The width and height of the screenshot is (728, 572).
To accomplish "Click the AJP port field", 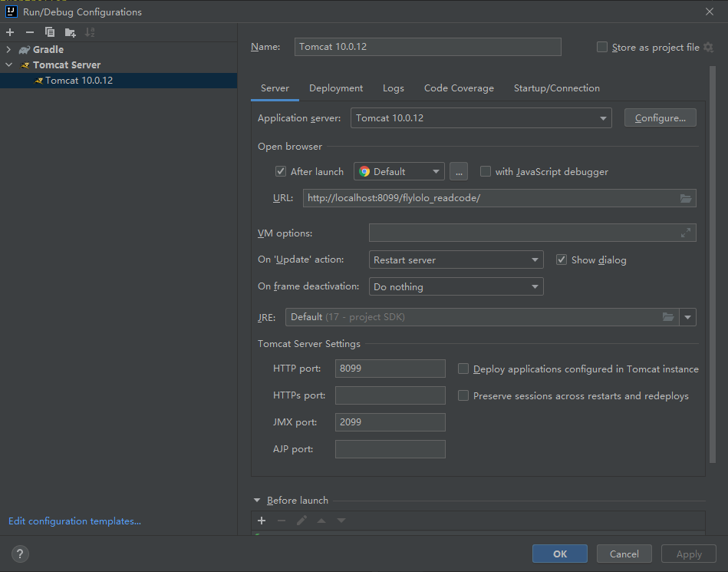I will (390, 449).
